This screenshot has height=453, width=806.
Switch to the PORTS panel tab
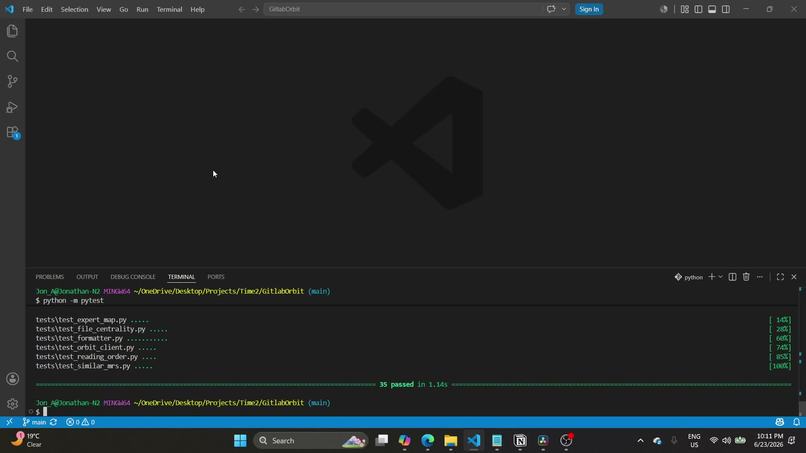(x=216, y=277)
